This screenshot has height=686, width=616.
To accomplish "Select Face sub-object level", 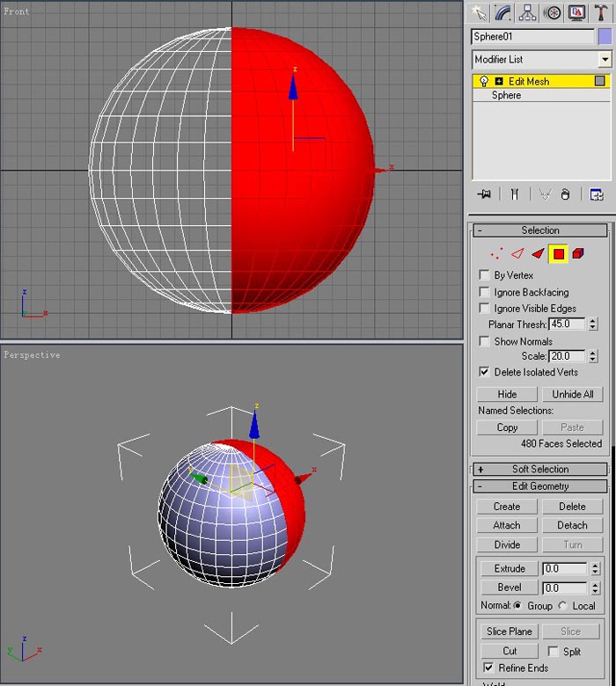I will pyautogui.click(x=538, y=253).
